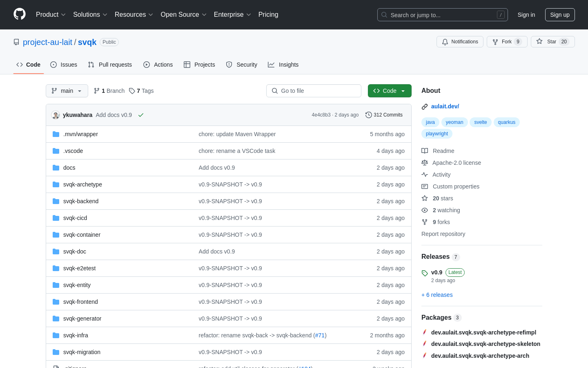Click the svqk-archetype-arch package icon
This screenshot has width=588, height=368.
coord(425,355)
